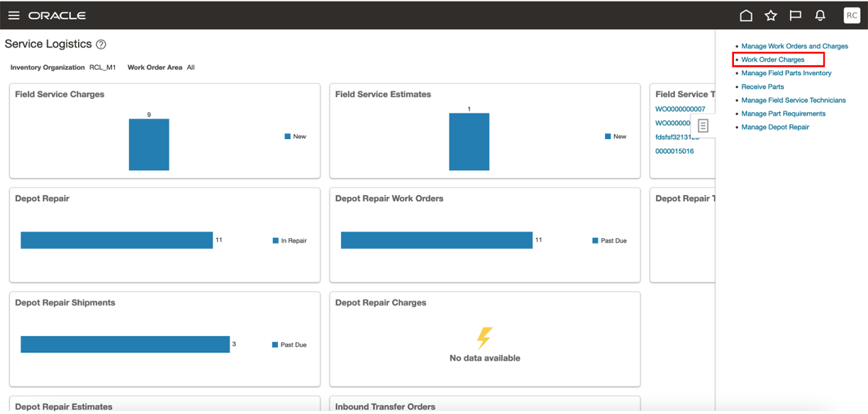The image size is (868, 414).
Task: View notifications bell icon
Action: pyautogui.click(x=820, y=15)
